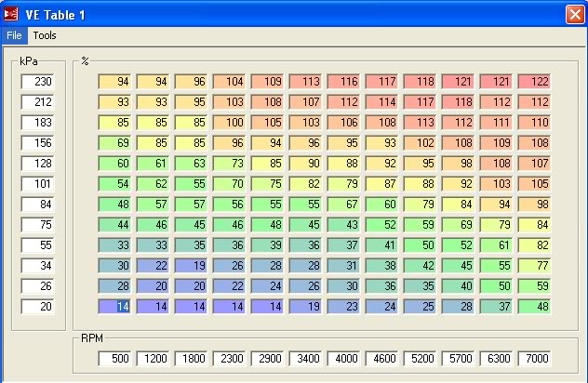Select VE cell 113 at 183 kPa, 5200 RPM

click(x=420, y=123)
